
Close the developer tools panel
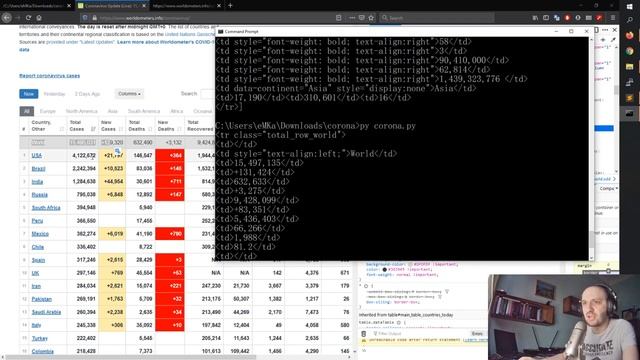[615, 30]
